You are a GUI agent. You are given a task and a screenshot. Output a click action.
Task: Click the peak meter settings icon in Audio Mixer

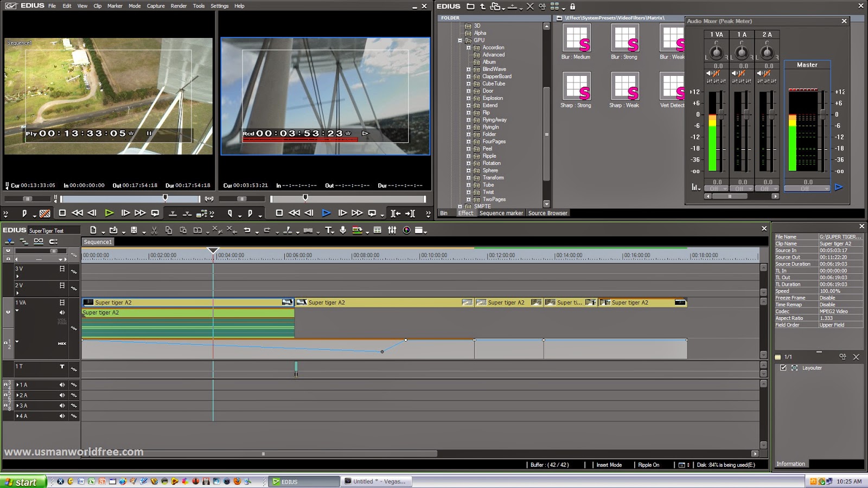pos(695,187)
